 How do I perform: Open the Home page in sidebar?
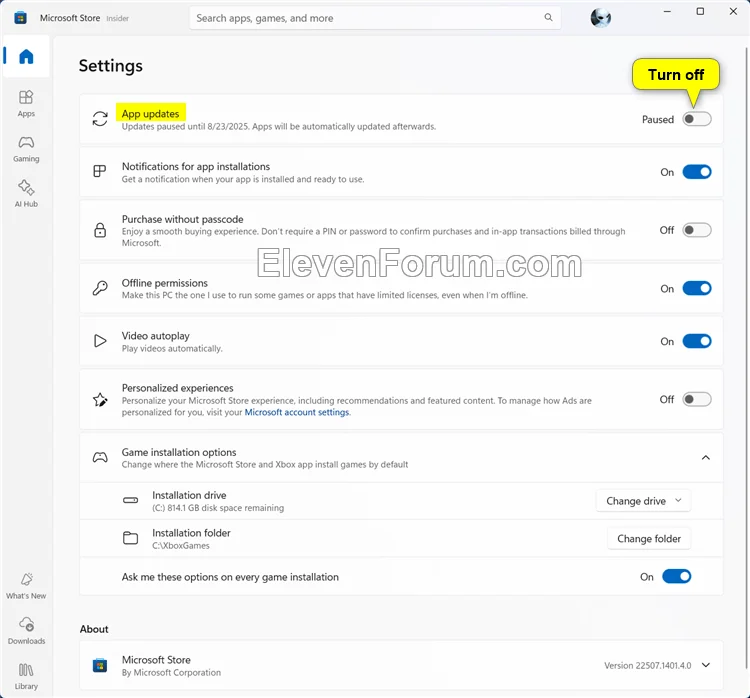tap(26, 56)
